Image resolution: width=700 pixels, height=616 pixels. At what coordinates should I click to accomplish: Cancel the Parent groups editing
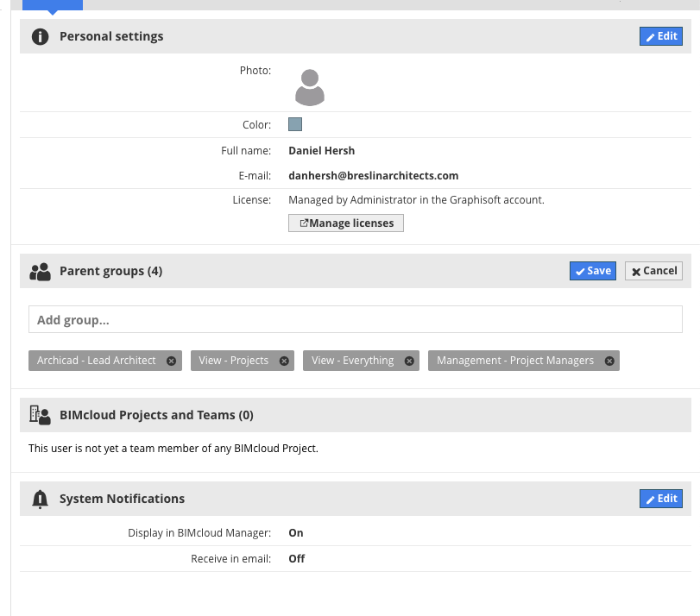(x=653, y=271)
